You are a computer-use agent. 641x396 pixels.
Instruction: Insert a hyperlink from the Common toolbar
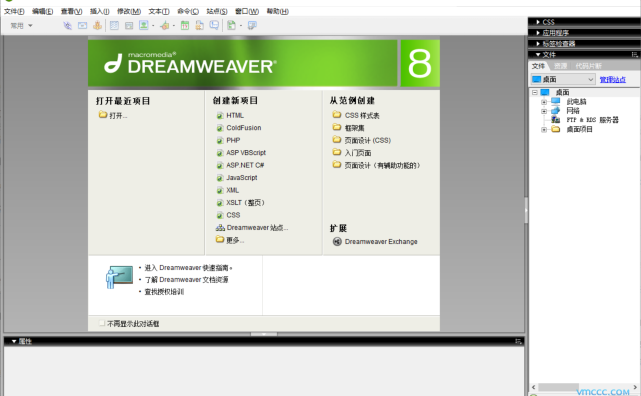click(67, 25)
